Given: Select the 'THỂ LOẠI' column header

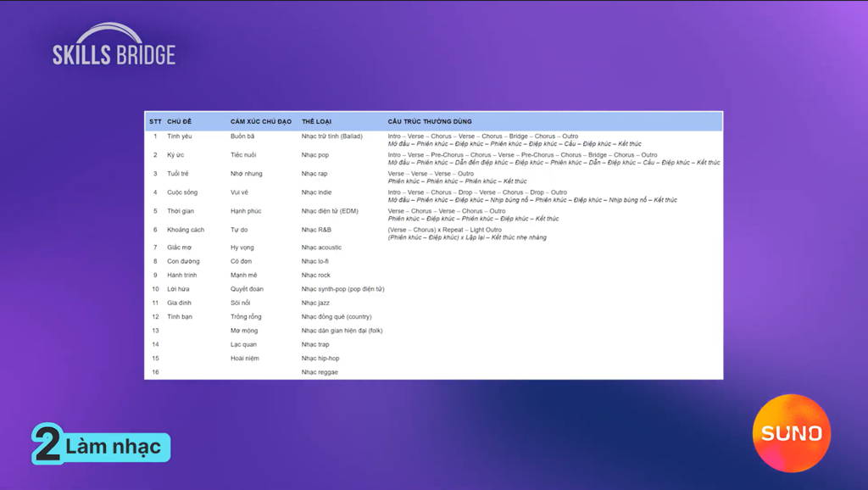Looking at the screenshot, I should point(316,121).
